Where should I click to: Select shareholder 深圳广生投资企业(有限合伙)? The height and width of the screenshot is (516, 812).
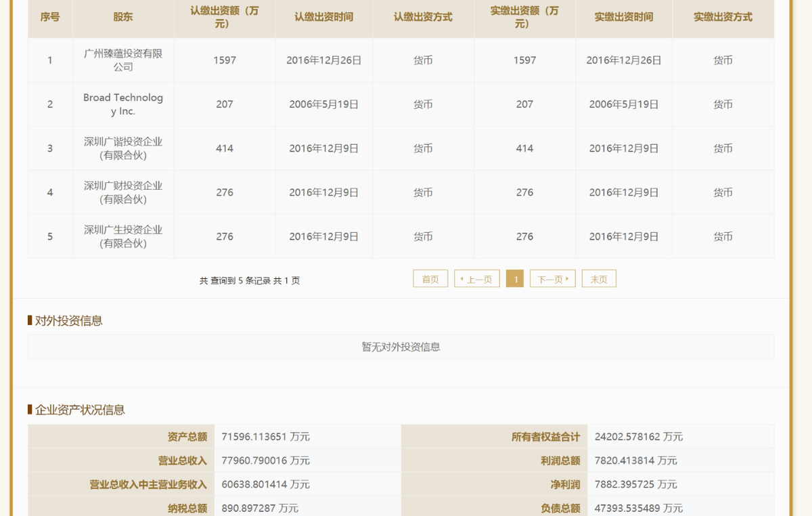[x=123, y=236]
